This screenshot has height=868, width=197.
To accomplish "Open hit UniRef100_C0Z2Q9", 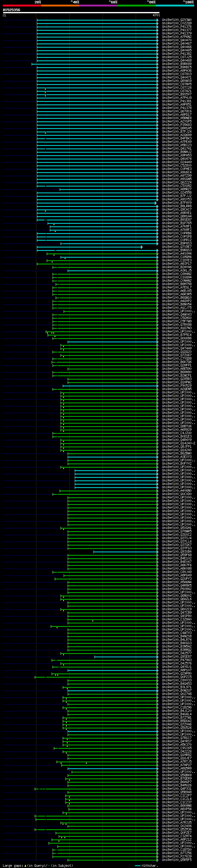I will 177,23.
